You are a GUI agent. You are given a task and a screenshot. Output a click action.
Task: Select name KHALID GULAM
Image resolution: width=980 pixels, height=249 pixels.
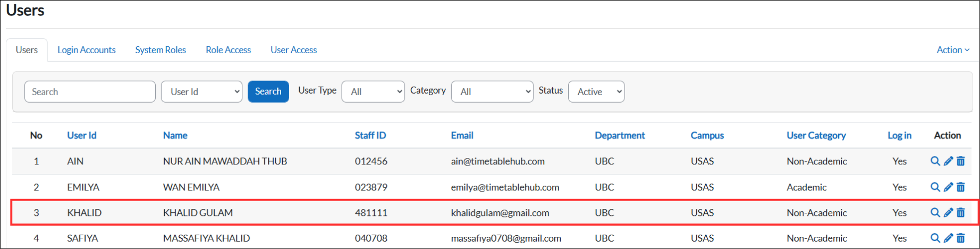coord(198,213)
